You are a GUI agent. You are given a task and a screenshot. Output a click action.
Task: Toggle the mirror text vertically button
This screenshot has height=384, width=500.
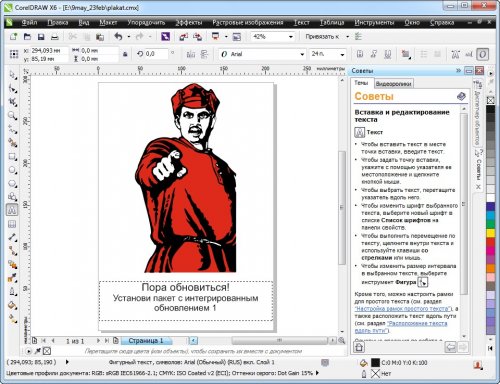(x=204, y=54)
